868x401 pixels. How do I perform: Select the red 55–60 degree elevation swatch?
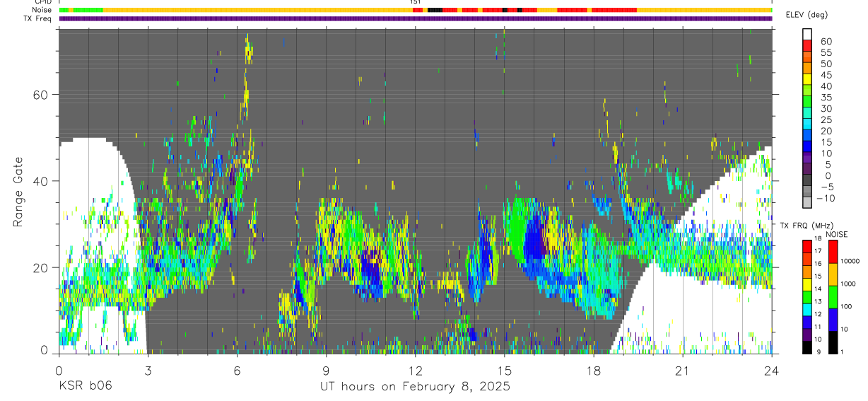pos(807,45)
